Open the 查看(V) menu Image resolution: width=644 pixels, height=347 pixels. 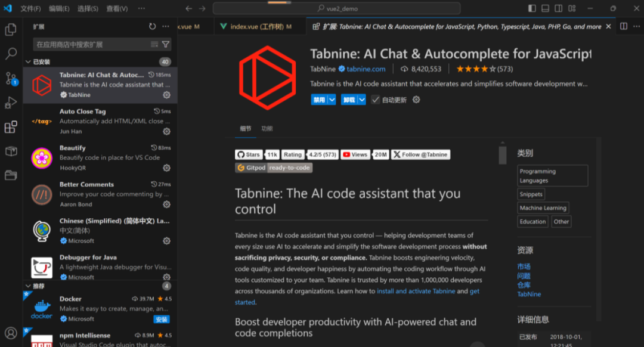117,8
